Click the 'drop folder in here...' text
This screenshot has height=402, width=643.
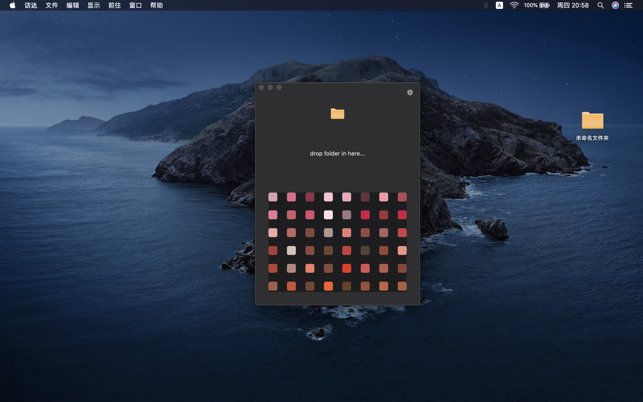click(x=337, y=153)
